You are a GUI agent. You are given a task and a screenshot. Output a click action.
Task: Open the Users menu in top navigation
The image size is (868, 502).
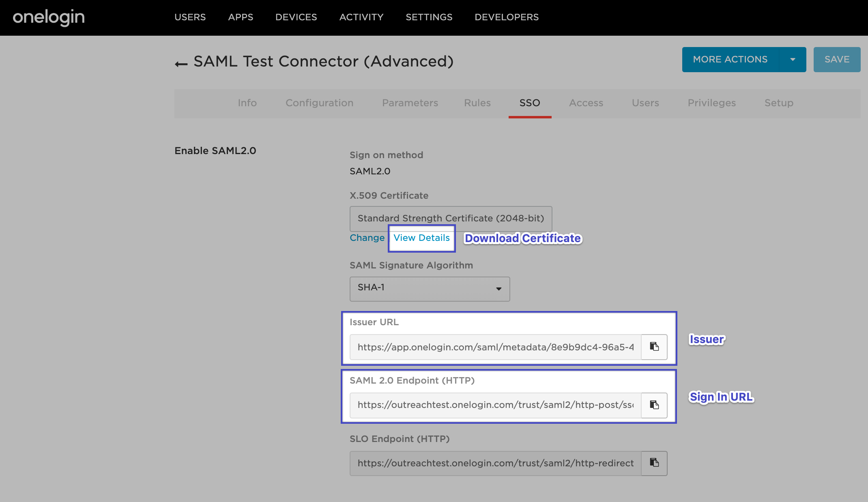(x=190, y=17)
